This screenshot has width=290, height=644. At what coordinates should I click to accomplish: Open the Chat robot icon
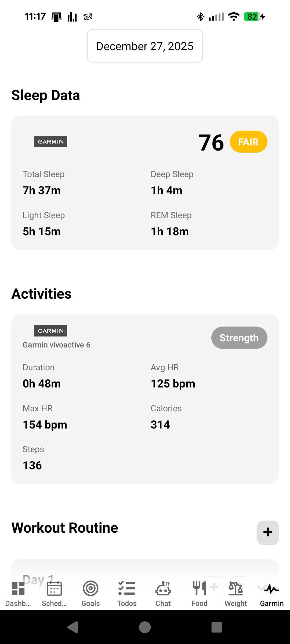(x=163, y=588)
